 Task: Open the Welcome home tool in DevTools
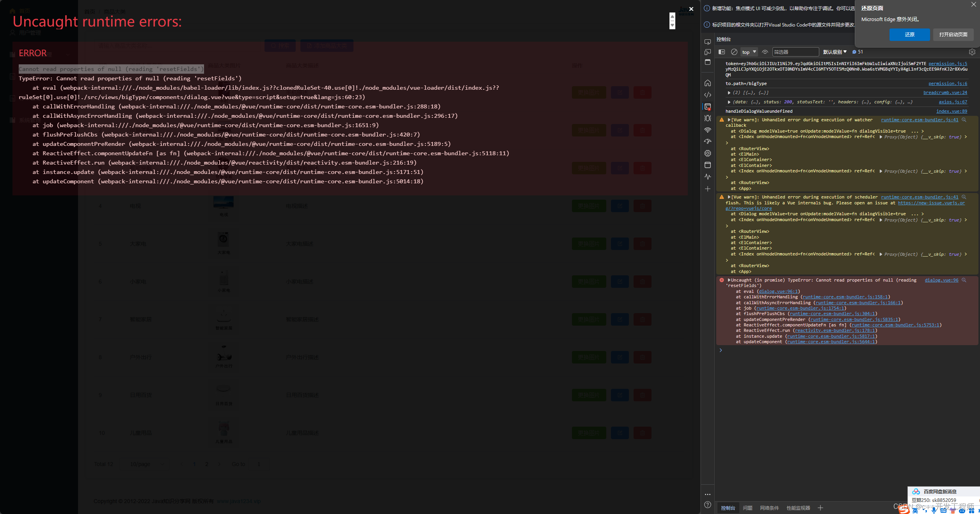[708, 83]
